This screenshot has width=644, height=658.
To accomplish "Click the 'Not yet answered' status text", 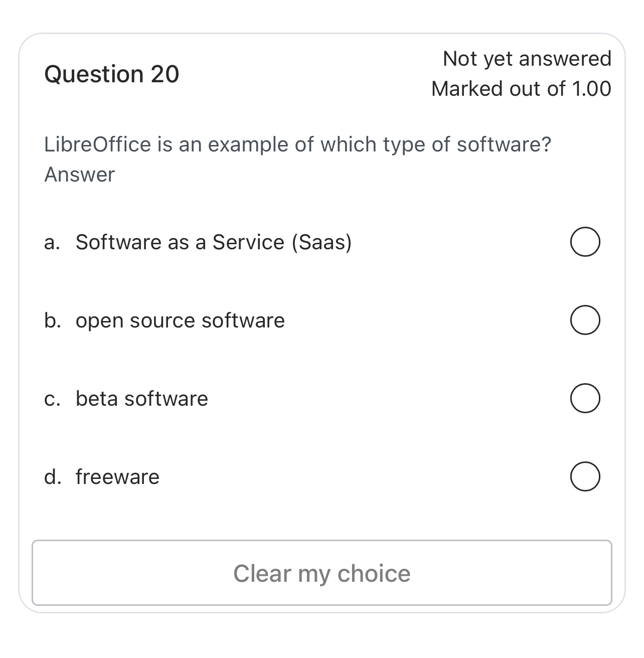I will (x=527, y=58).
